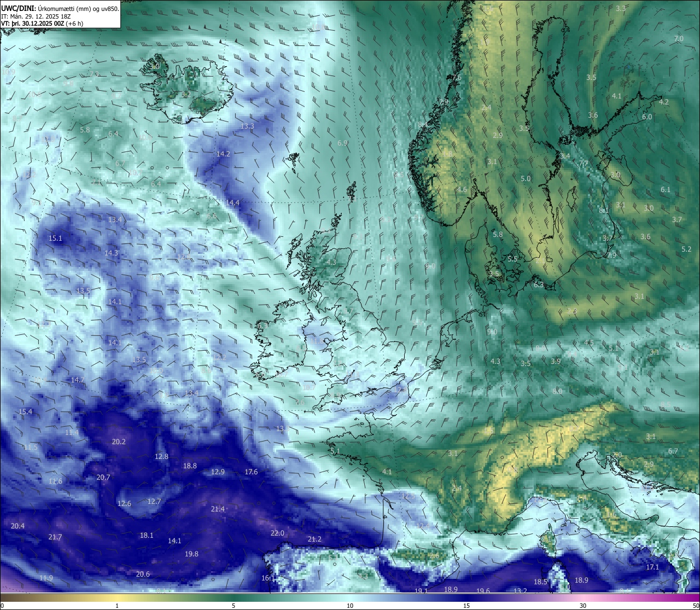Click the value label '19.8' on the map

(191, 554)
